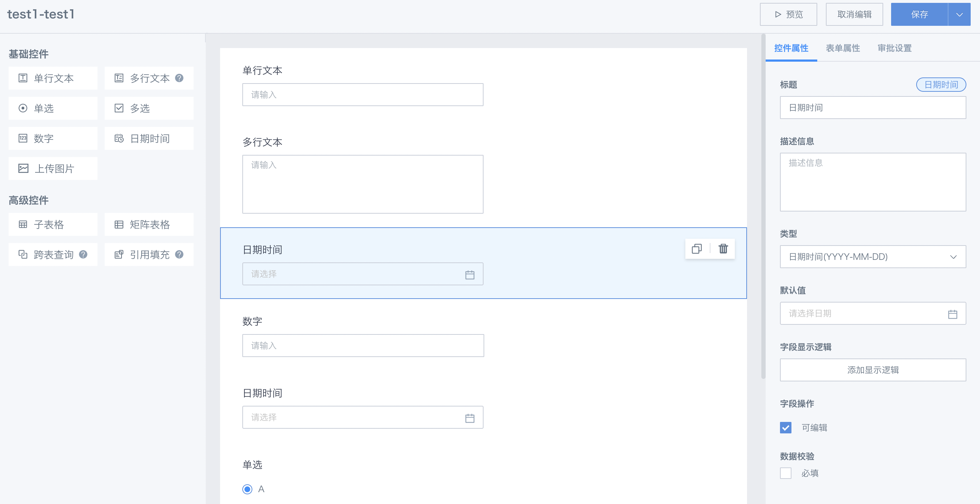Open calendar in second 日期时间 field
980x504 pixels.
[x=470, y=418]
